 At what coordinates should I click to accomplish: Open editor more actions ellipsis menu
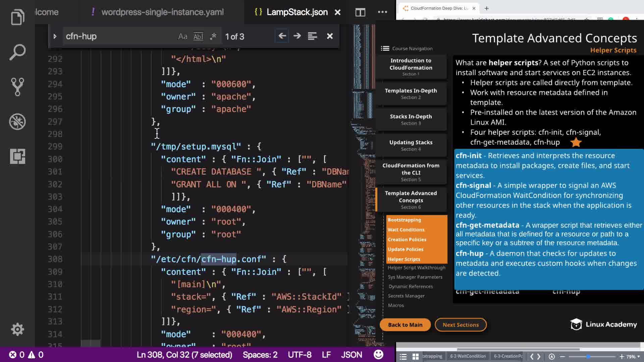coord(382,12)
